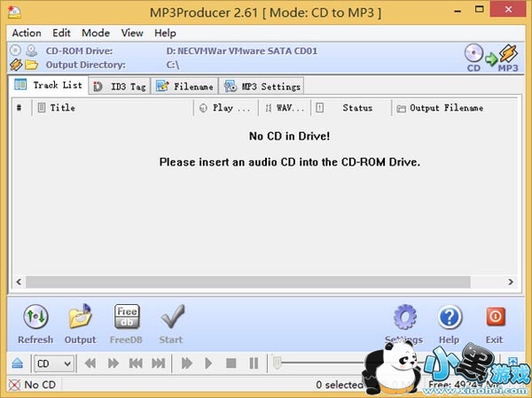Click the rewind playback button

tap(90, 363)
